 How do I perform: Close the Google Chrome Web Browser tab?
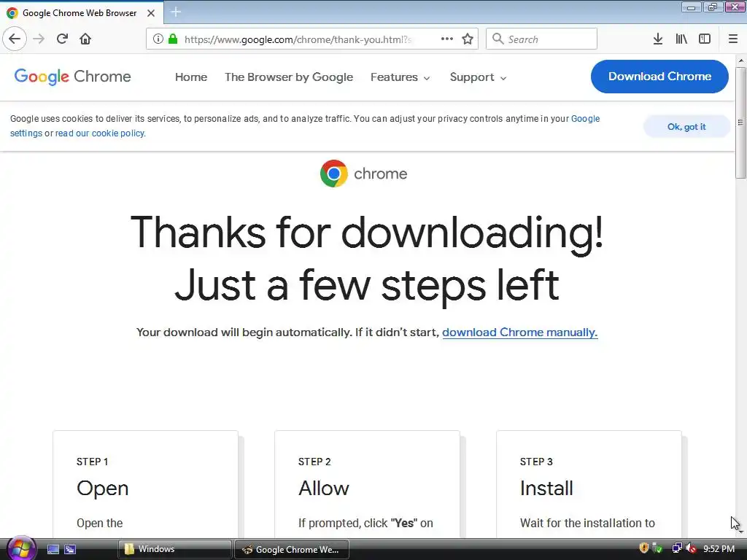pyautogui.click(x=151, y=13)
